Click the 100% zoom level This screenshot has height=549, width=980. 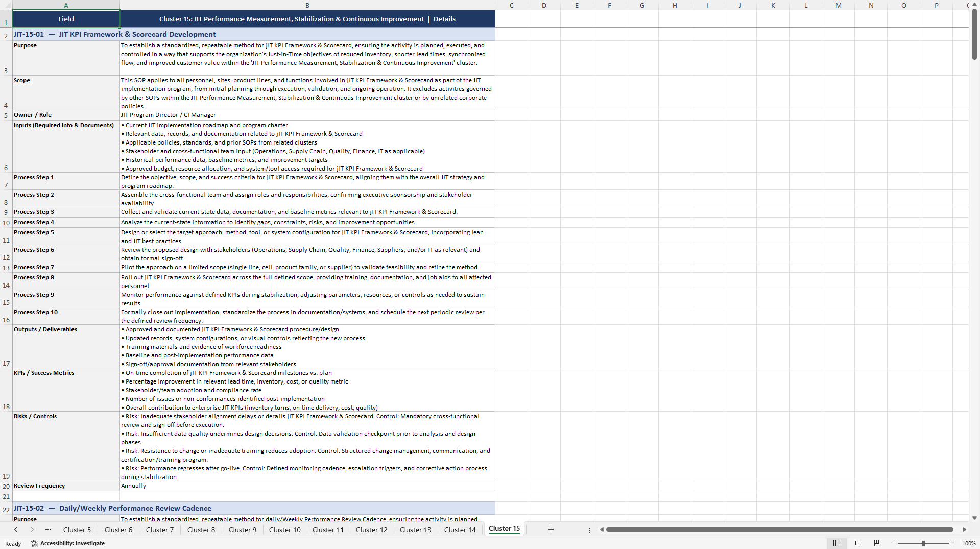[x=969, y=543]
